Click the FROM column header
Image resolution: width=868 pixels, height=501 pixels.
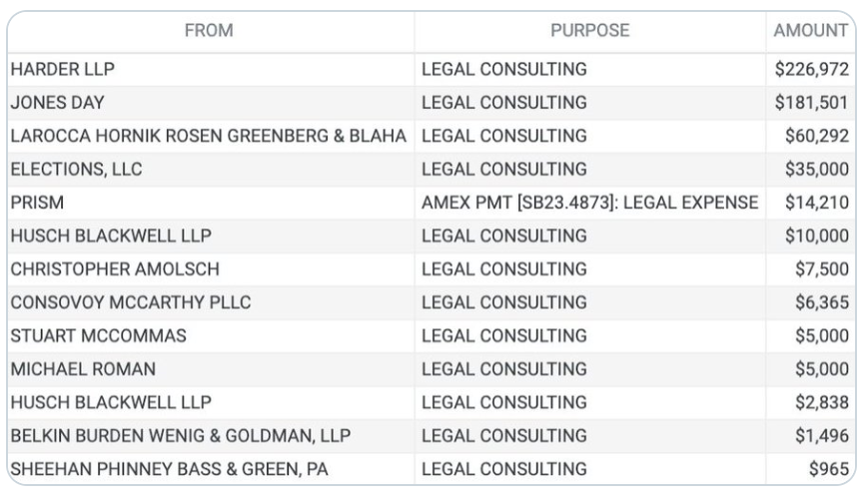[209, 31]
